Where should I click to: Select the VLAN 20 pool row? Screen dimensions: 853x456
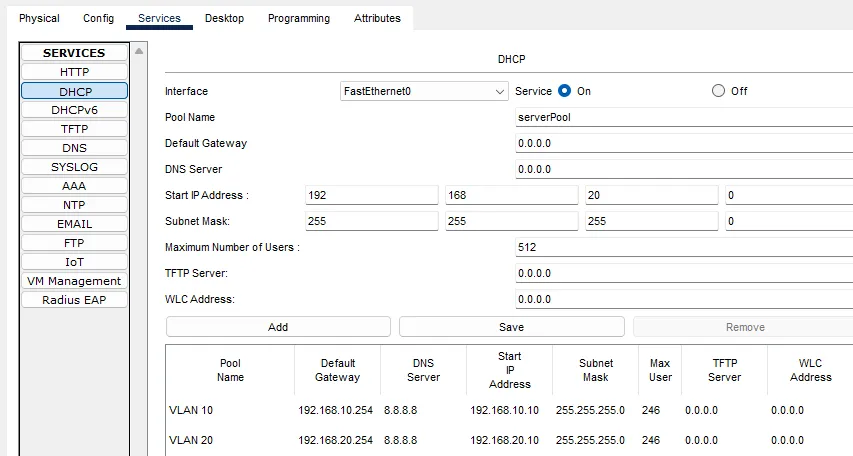[509, 440]
